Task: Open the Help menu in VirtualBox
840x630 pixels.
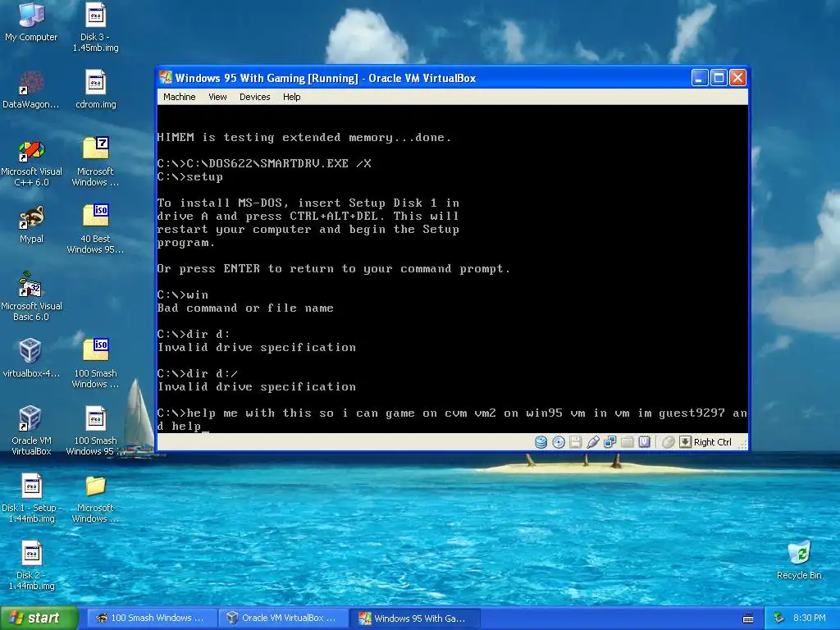Action: click(x=291, y=97)
